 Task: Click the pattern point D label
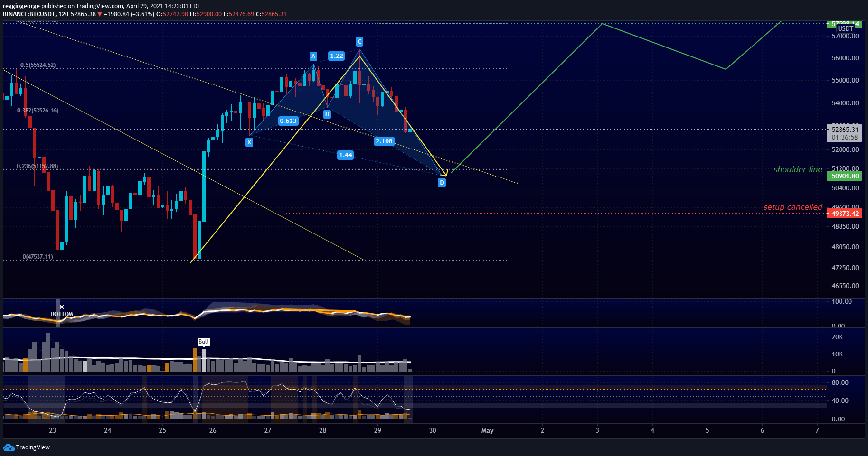pyautogui.click(x=442, y=183)
